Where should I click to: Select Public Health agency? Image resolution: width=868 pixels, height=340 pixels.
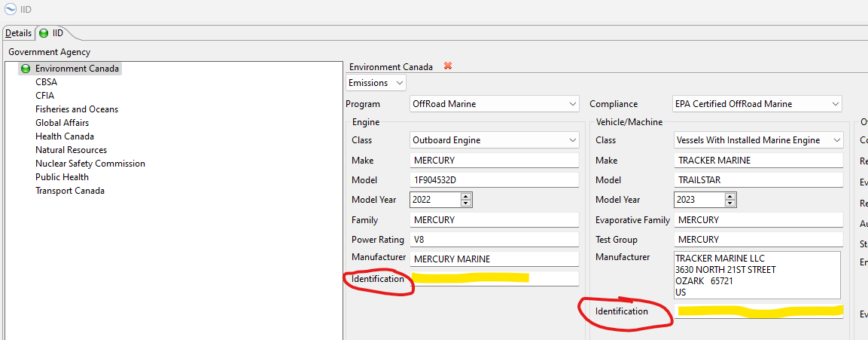tap(62, 177)
